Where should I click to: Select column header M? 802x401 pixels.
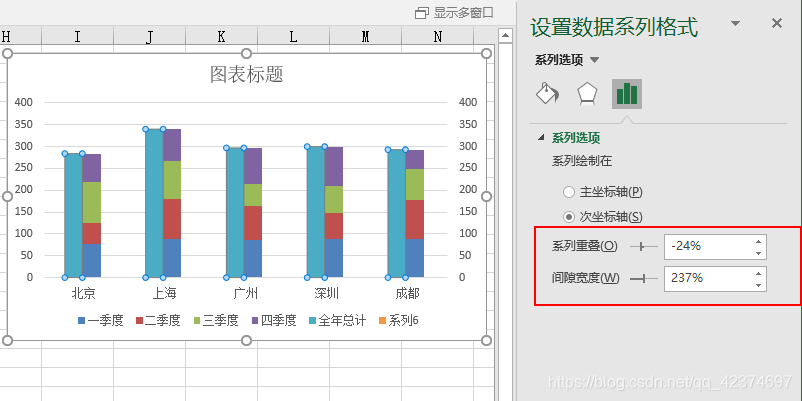tap(366, 36)
